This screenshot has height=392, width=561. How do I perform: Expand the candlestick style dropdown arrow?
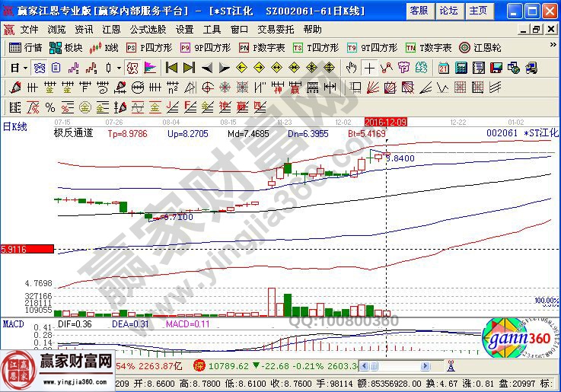point(119,67)
